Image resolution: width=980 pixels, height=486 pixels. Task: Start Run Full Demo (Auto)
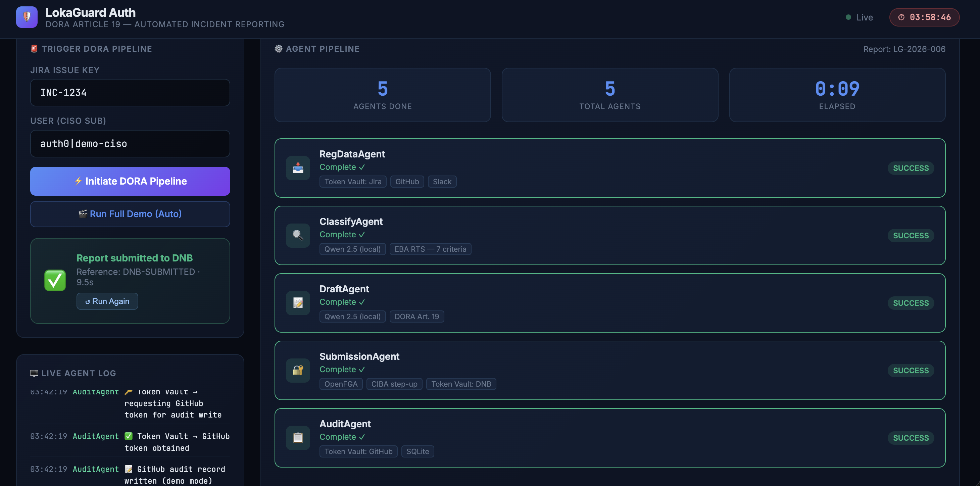(130, 214)
